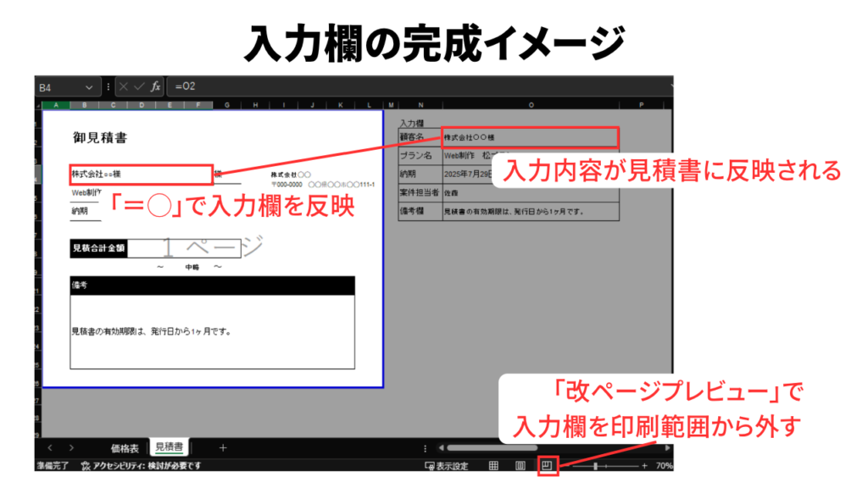Image resolution: width=868 pixels, height=488 pixels.
Task: Click the 佐藤 value cell
Action: tap(531, 193)
